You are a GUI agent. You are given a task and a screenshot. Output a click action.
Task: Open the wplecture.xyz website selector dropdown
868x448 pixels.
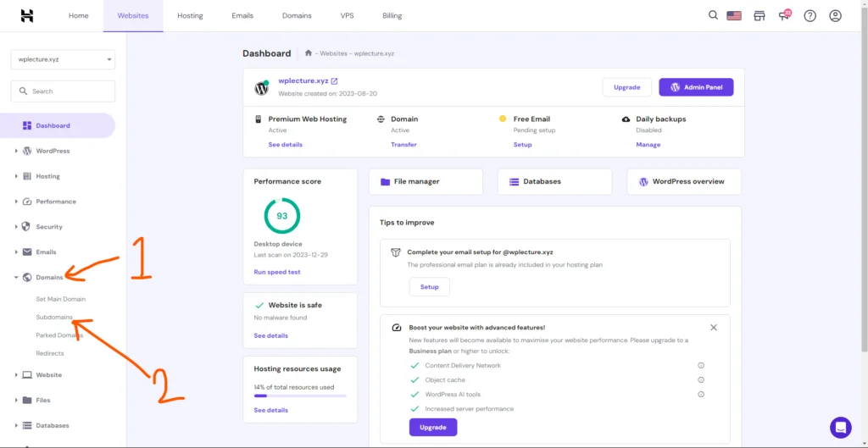pos(63,59)
